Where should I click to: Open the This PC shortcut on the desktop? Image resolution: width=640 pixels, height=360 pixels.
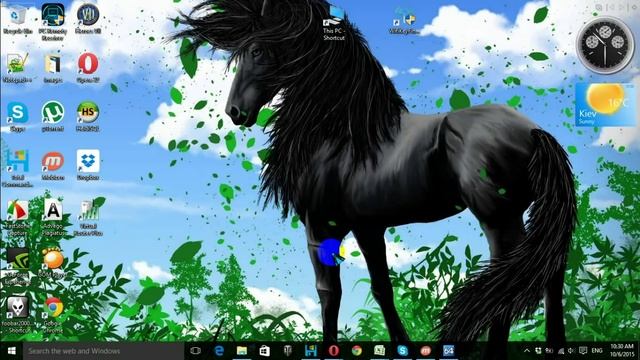pos(334,24)
